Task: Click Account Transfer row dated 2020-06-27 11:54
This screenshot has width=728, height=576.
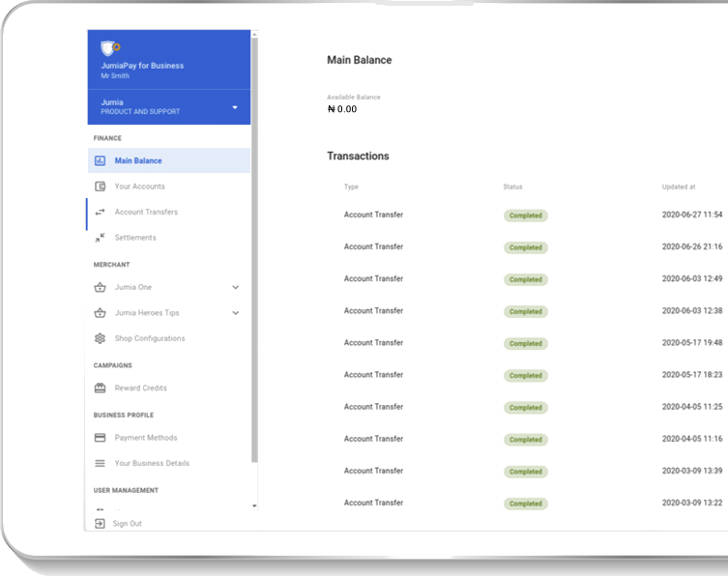Action: pyautogui.click(x=528, y=215)
